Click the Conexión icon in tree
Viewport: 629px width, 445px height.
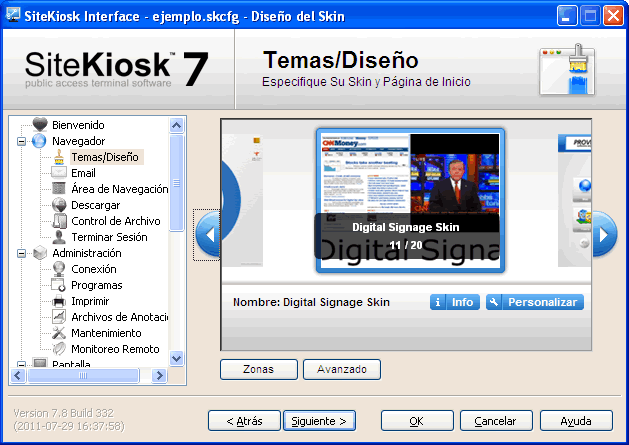59,269
